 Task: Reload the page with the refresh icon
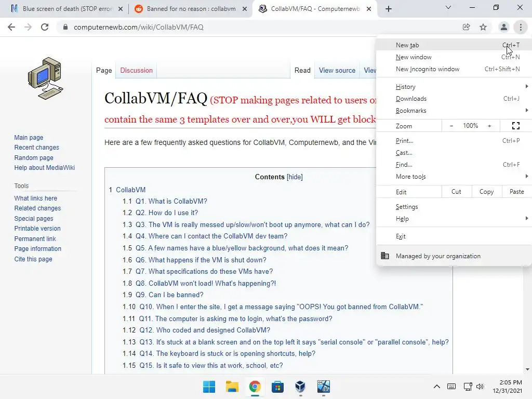45,27
